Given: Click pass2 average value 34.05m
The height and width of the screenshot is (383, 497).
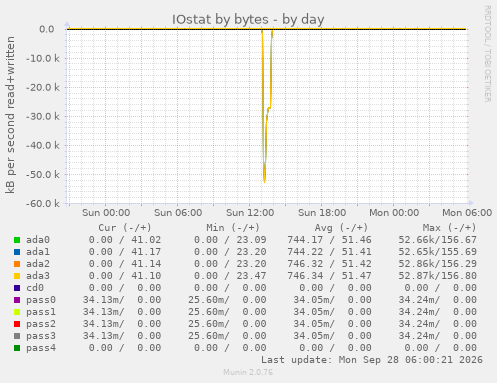Looking at the screenshot, I should (x=313, y=324).
